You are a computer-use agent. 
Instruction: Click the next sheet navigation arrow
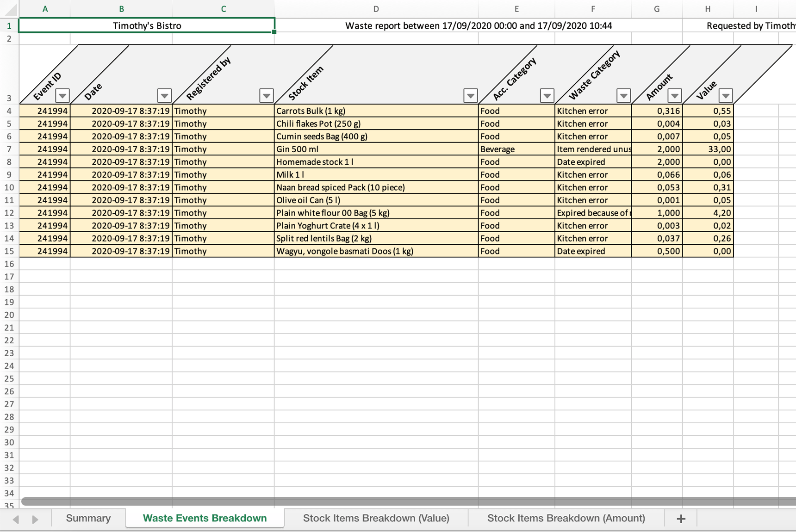point(35,519)
